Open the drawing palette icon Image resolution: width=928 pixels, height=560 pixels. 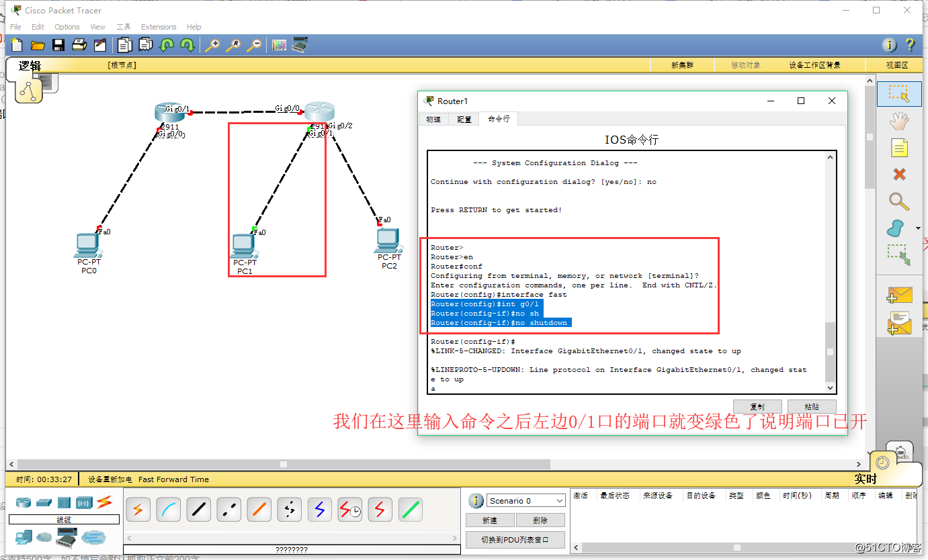coord(279,45)
